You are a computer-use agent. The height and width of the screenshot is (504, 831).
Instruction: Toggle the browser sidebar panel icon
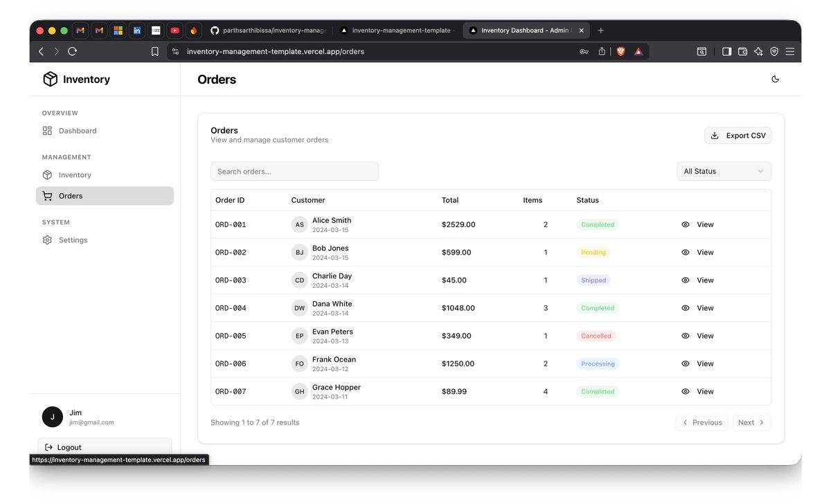[726, 51]
